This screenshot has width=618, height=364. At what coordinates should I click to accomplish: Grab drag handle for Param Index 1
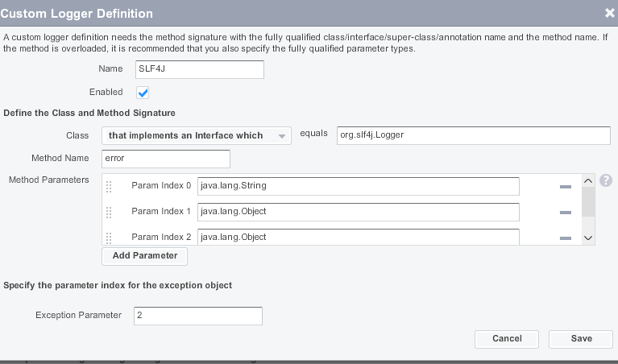110,212
